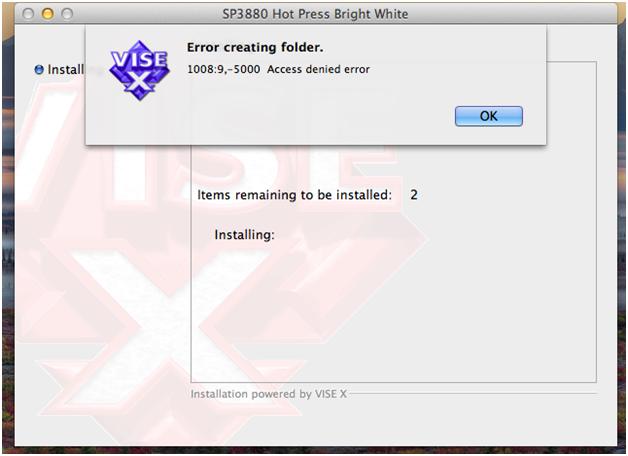Screen dimensions: 628x456
Task: Select the blue Install step bullet
Action: click(39, 70)
